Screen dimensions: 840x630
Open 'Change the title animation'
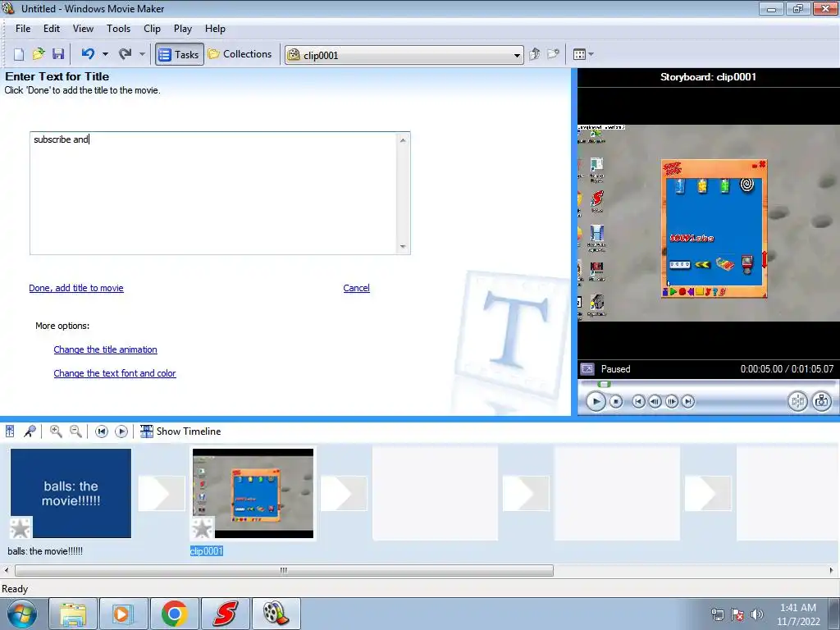coord(106,349)
